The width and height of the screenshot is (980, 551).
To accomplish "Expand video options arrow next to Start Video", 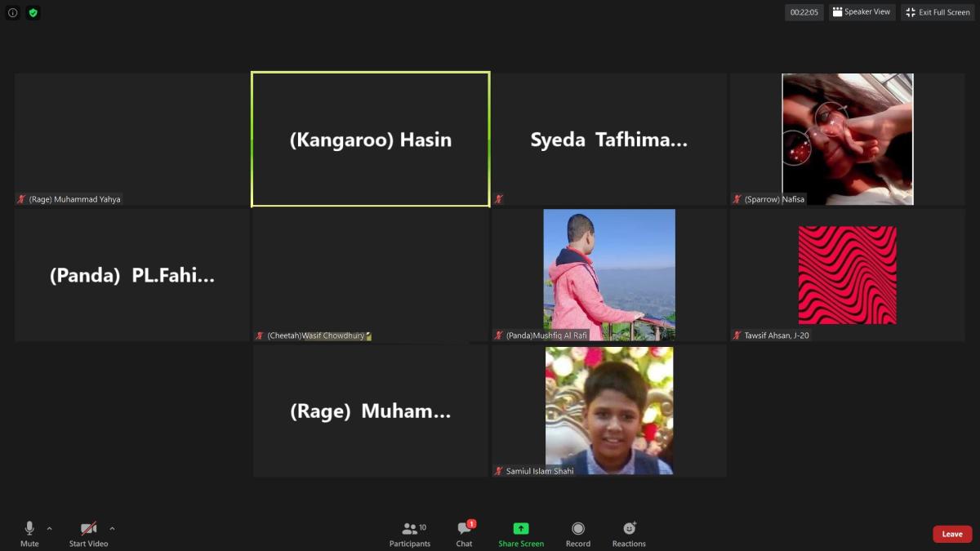I will pos(112,528).
